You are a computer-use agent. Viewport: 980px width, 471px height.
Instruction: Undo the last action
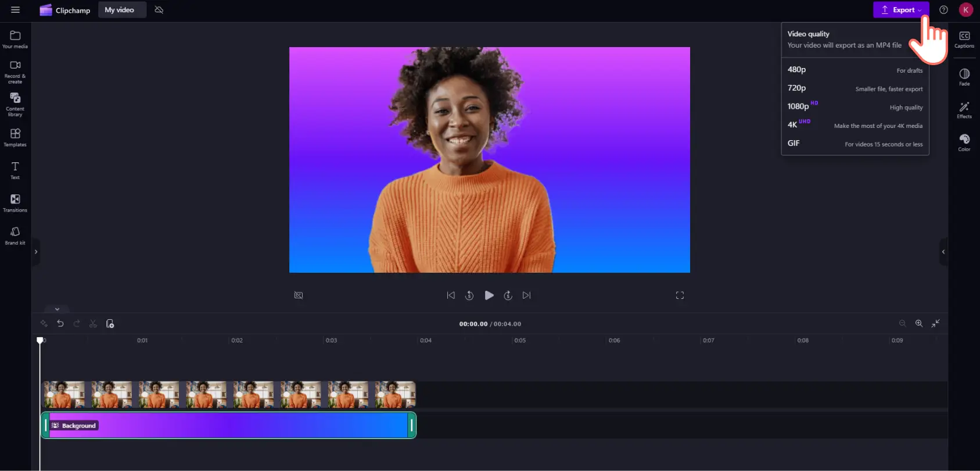click(x=60, y=323)
